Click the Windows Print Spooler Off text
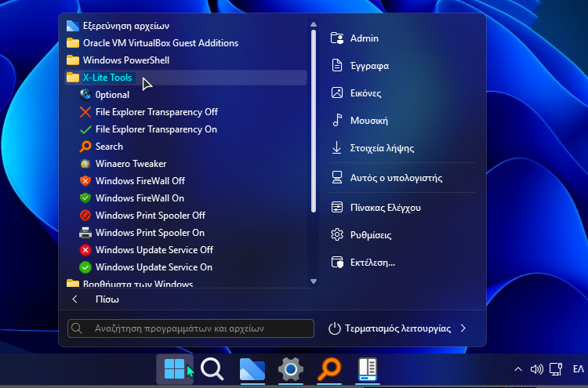 coord(151,216)
